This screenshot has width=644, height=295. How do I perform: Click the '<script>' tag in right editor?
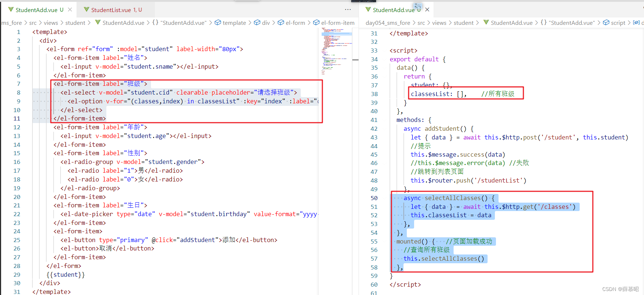[403, 50]
